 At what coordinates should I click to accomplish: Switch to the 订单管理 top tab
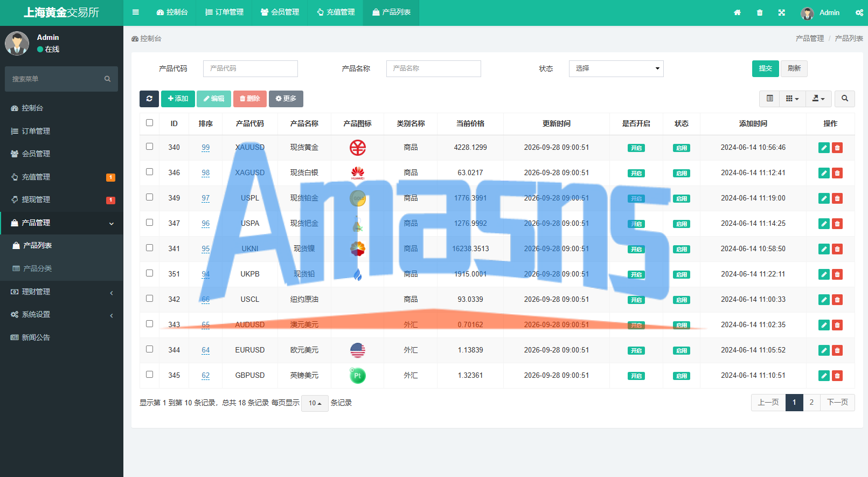point(225,12)
